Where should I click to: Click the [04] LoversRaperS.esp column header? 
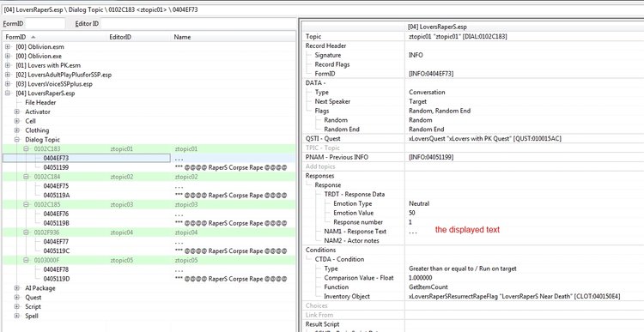524,27
